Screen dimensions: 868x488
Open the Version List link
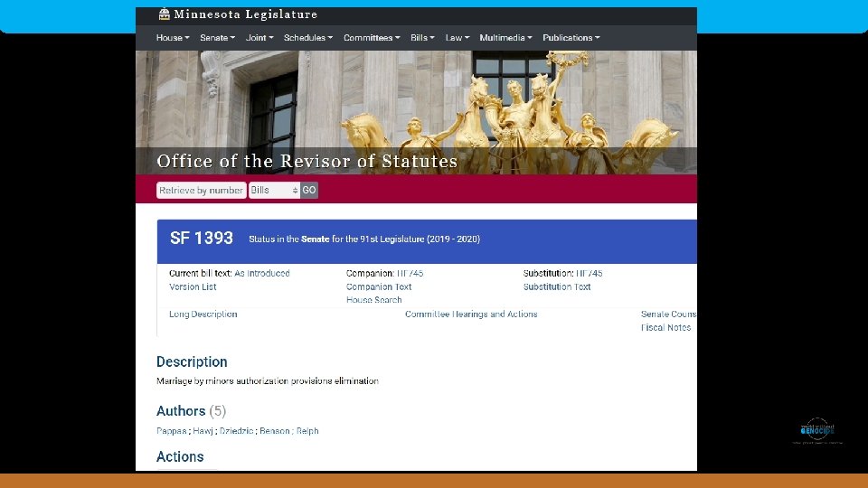coord(193,286)
